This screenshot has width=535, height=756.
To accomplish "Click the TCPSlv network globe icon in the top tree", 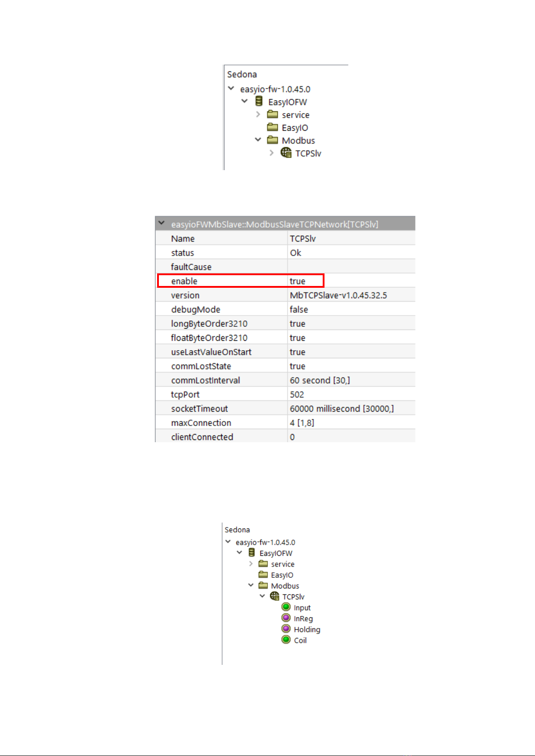I will point(286,153).
